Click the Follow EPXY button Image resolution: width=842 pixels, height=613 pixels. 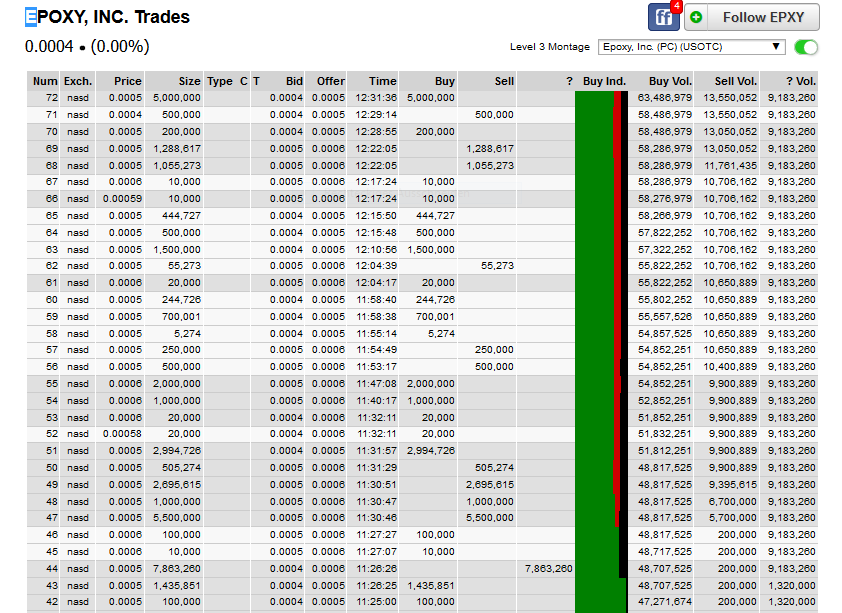tap(751, 17)
